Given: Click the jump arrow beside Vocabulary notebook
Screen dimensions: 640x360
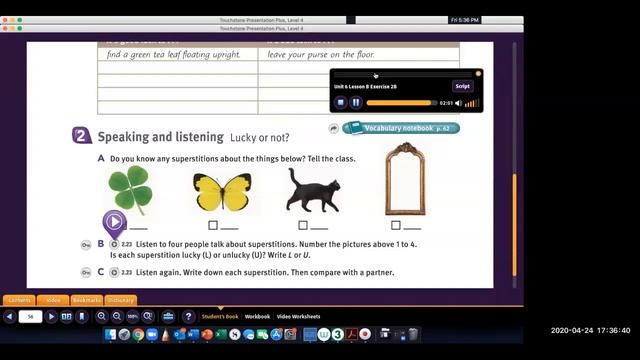Looking at the screenshot, I should point(334,129).
